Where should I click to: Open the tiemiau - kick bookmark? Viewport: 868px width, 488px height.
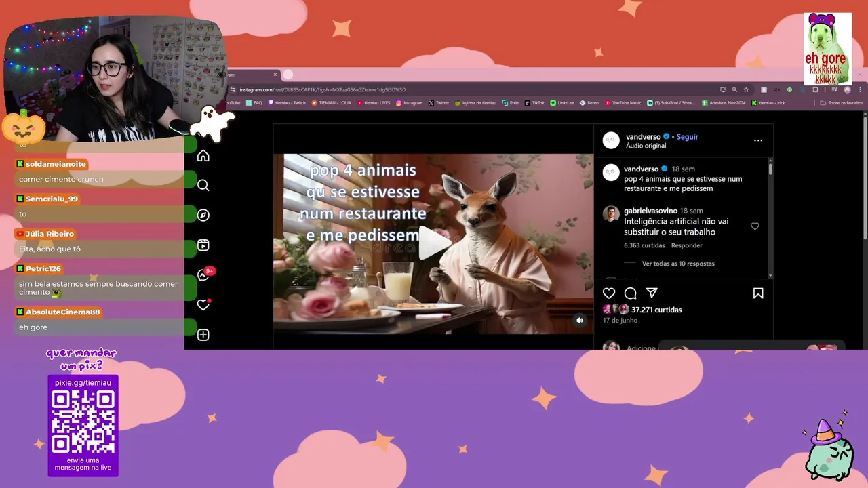coord(768,103)
